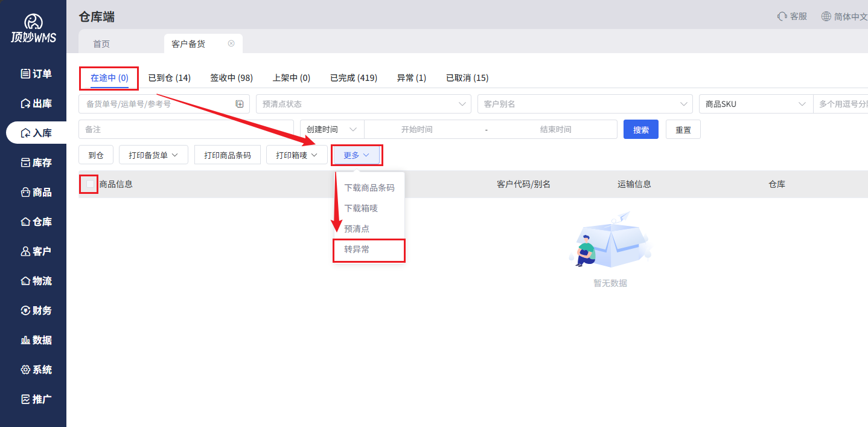Switch to the 签收中 (98) tab
This screenshot has height=427, width=868.
pos(231,78)
